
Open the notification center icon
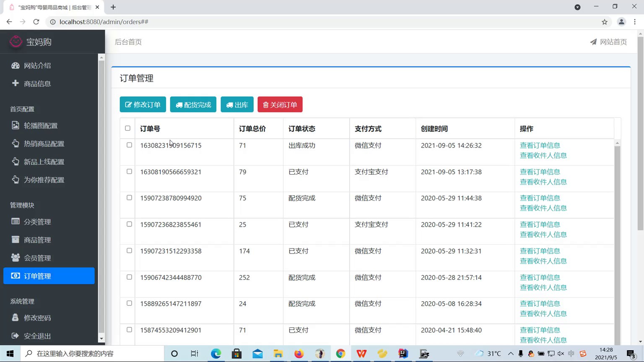(631, 354)
